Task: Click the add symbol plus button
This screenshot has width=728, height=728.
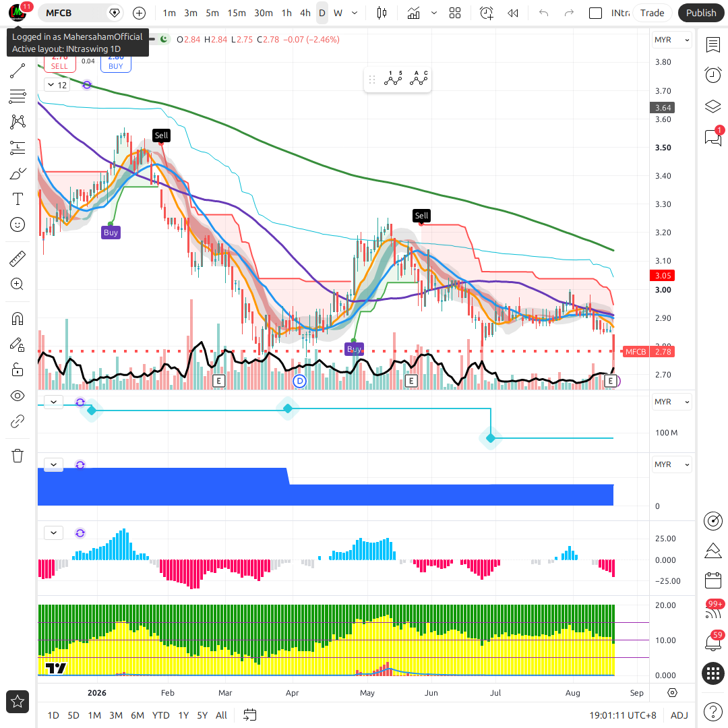Action: click(x=140, y=13)
